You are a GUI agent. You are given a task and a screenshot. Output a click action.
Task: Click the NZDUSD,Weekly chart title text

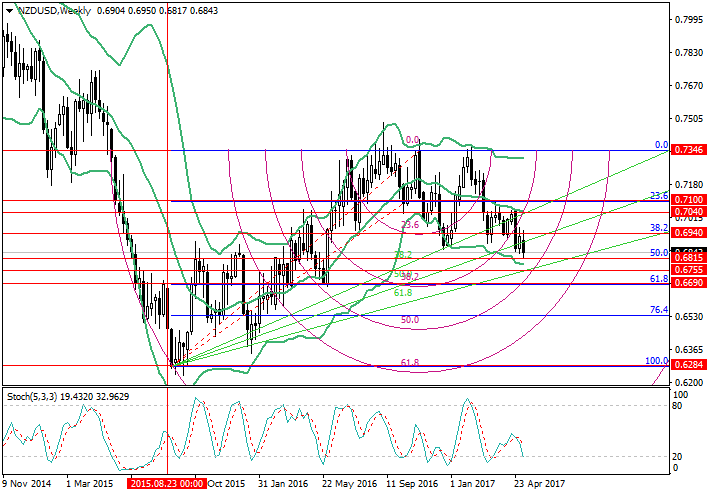pos(54,10)
